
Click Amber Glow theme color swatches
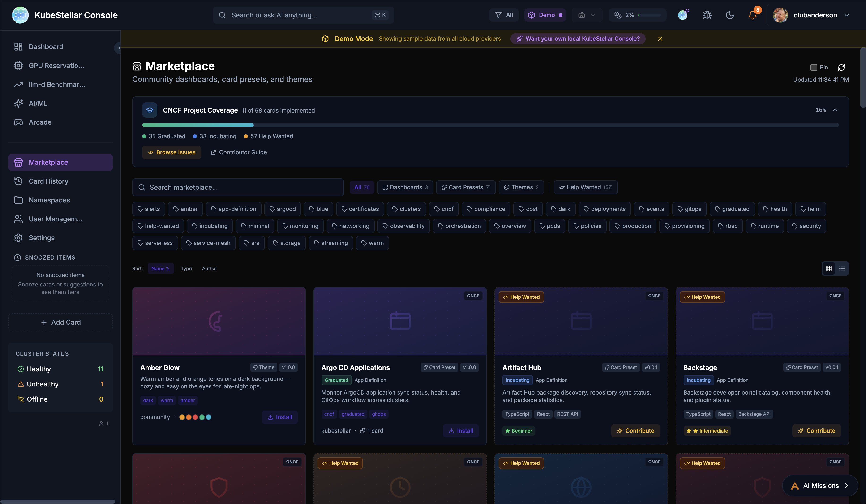coord(195,417)
